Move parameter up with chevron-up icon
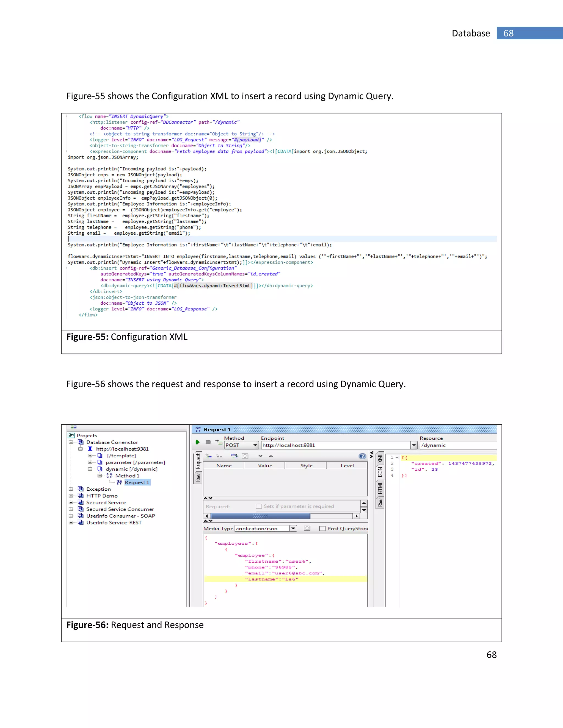This screenshot has width=563, height=728. point(271,456)
